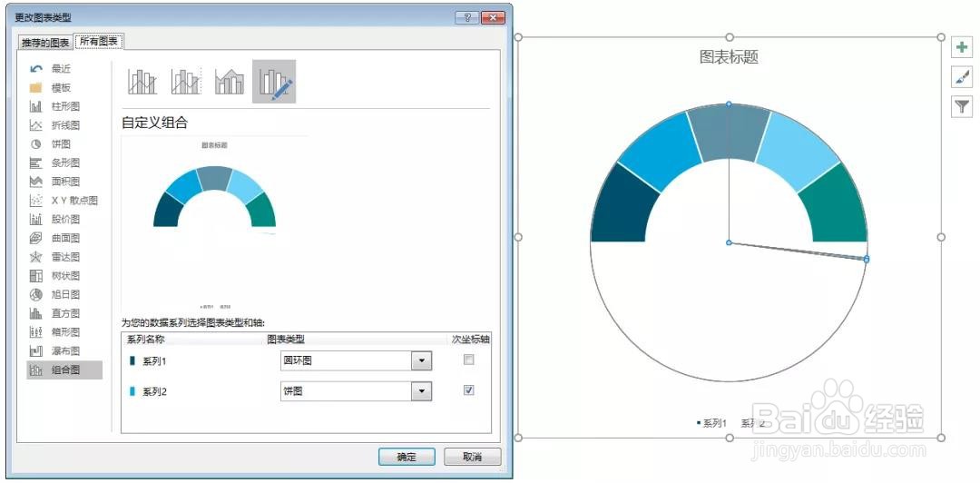Untick secondary axis checkbox for 系列2
The height and width of the screenshot is (483, 980).
click(469, 389)
